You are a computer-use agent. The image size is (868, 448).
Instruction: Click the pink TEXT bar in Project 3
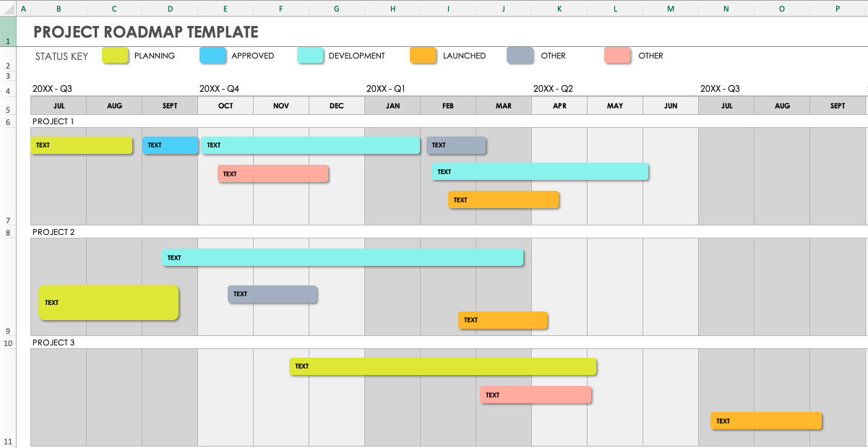[x=536, y=395]
